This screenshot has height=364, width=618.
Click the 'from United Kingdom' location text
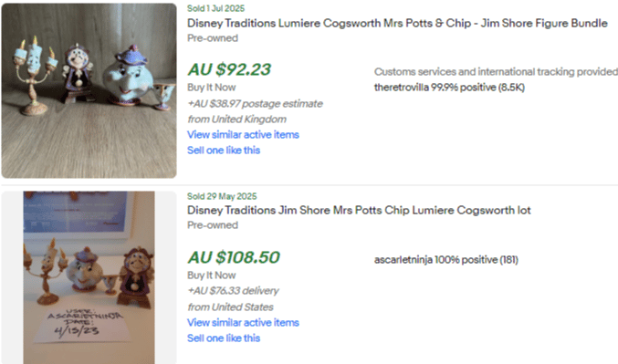236,119
